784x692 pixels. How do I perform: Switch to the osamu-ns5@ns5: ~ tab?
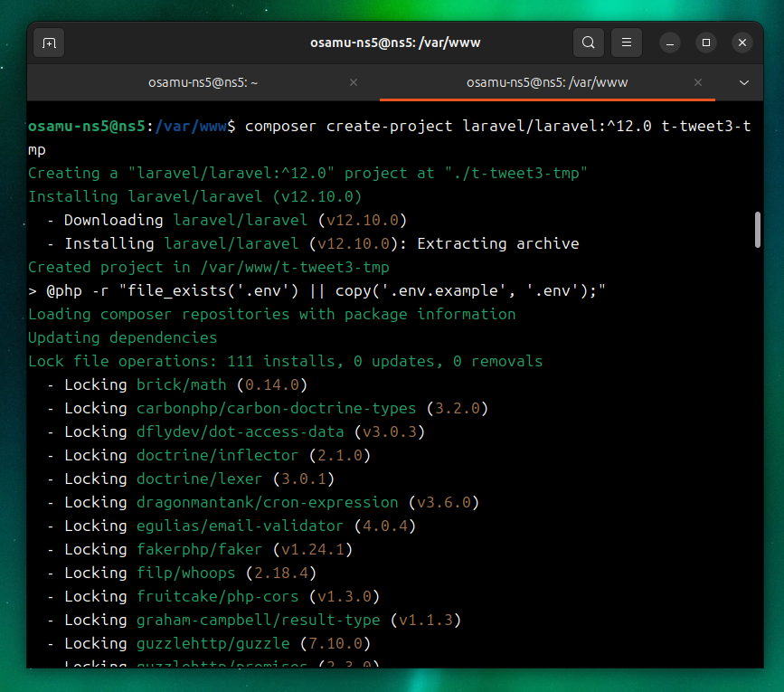click(x=203, y=82)
